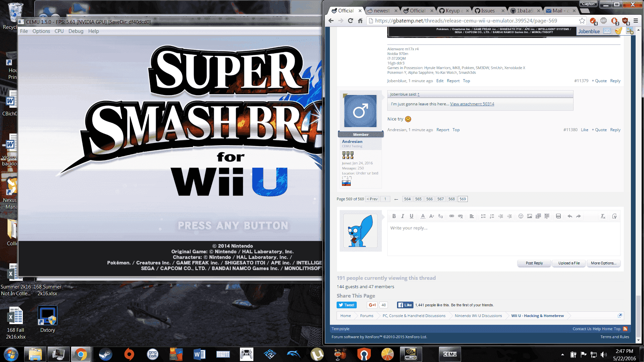Toggle bold formatting in reply editor
The height and width of the screenshot is (362, 644).
point(394,216)
